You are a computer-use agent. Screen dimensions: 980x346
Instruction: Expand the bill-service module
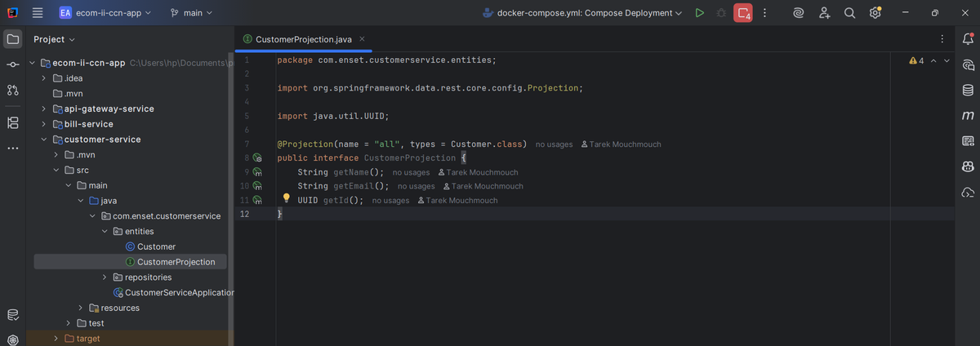[x=43, y=124]
